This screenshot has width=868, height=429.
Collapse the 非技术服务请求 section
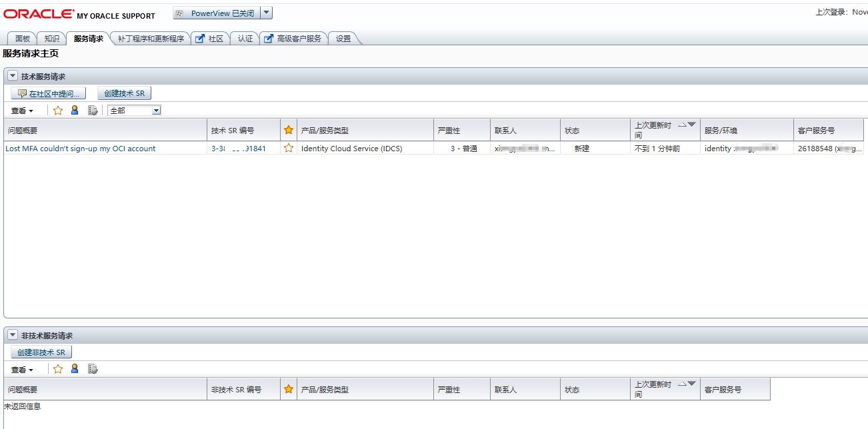tap(13, 335)
